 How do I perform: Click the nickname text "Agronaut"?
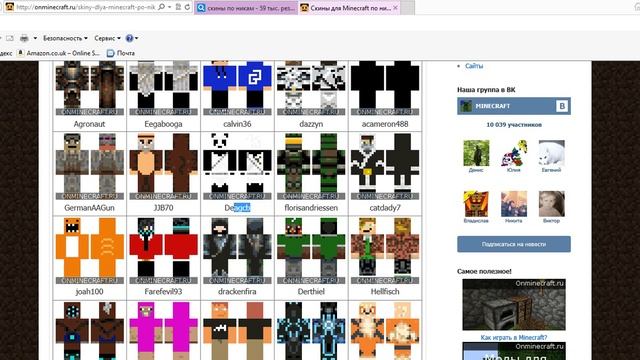tap(89, 124)
